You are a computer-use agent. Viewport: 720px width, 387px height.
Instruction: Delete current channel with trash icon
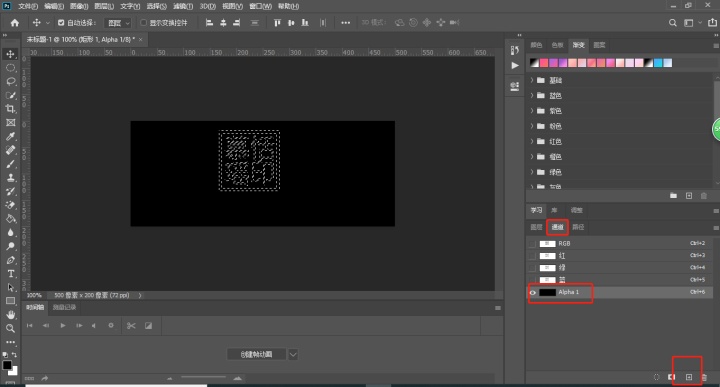pyautogui.click(x=704, y=377)
